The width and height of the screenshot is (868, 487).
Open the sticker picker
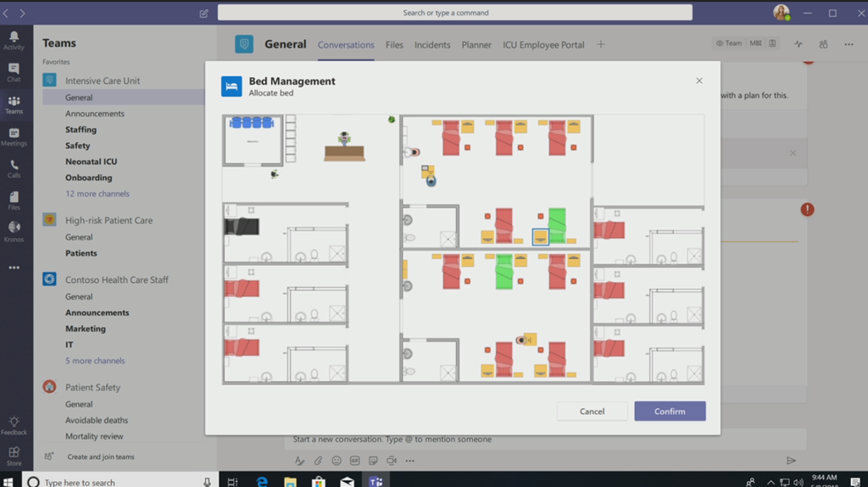373,461
